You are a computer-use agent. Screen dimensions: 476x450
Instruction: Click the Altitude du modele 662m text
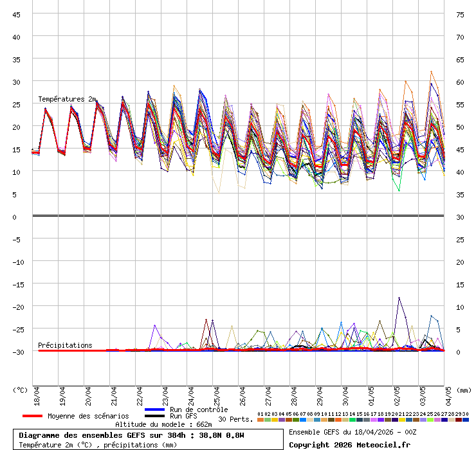(x=163, y=424)
